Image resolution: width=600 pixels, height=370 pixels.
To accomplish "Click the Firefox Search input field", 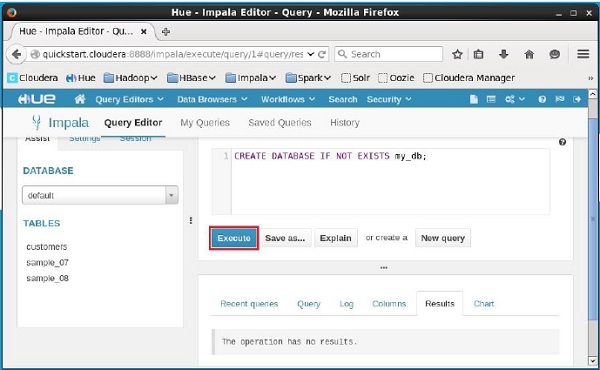I will pyautogui.click(x=388, y=54).
